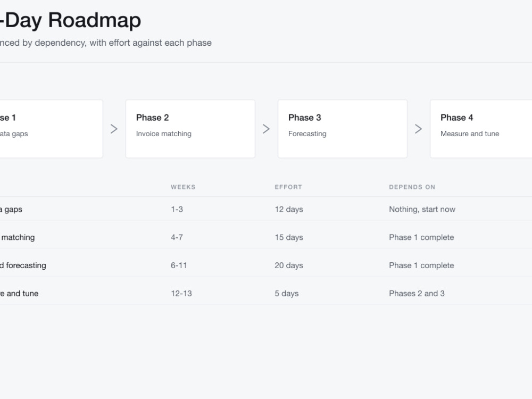Click the 'Phases 2 and 3' dependency cell
Screen dimensions: 532x399
[417, 294]
